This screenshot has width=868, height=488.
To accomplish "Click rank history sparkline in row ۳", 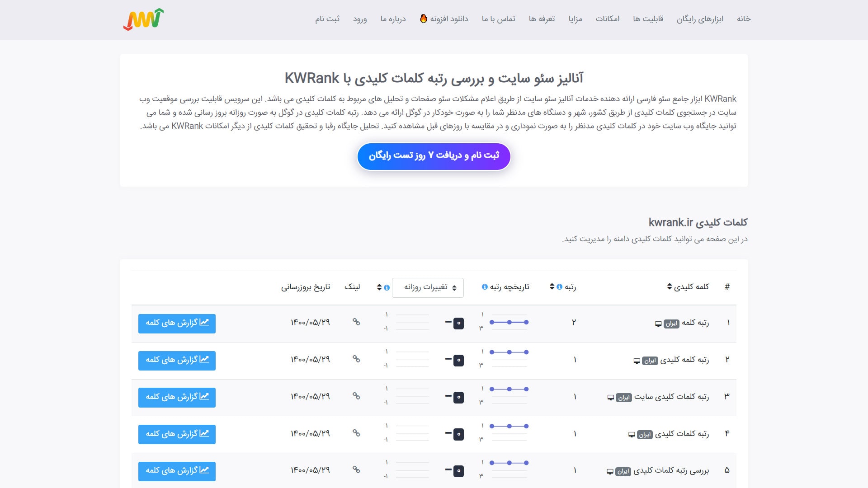I will click(x=509, y=396).
